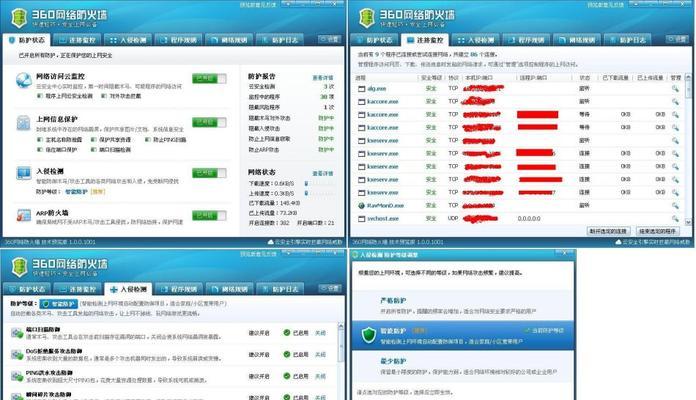Click the magnifier manage icon for alg.exe
Screen dimensions: 696x400
(675, 88)
